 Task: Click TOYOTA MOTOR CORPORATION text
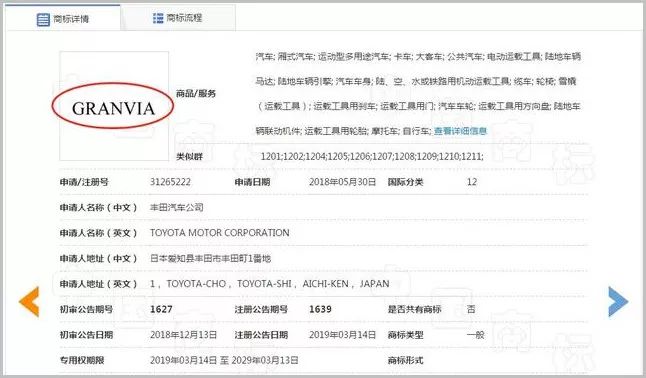pyautogui.click(x=220, y=233)
